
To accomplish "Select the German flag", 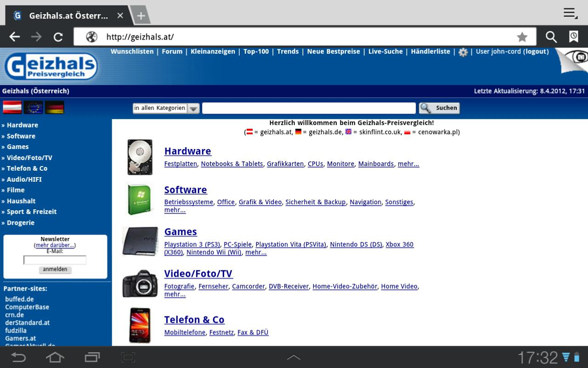I will [x=55, y=107].
